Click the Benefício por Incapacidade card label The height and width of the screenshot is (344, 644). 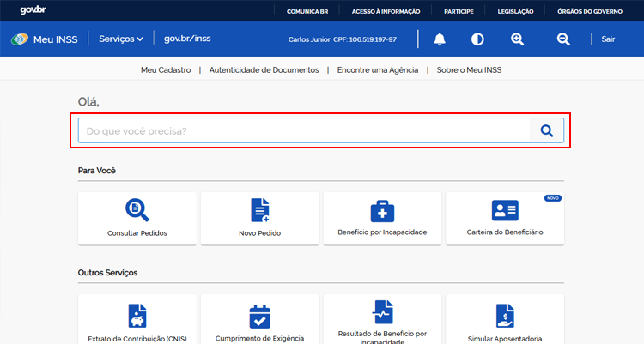(x=382, y=232)
